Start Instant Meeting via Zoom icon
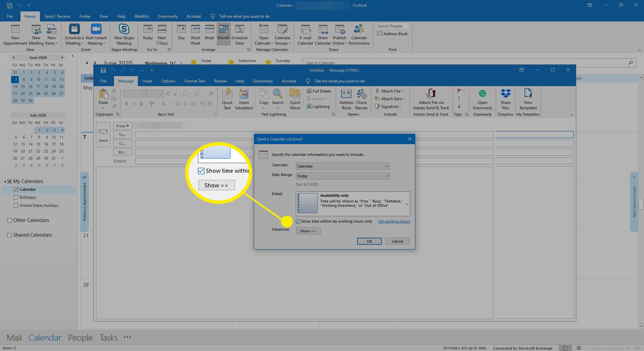This screenshot has height=351, width=644. (x=96, y=35)
